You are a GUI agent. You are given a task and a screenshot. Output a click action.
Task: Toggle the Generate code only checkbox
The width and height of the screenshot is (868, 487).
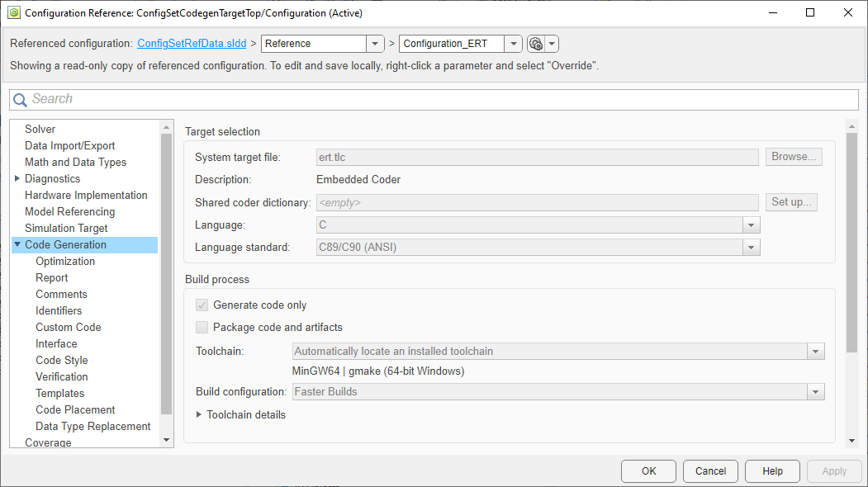[202, 305]
